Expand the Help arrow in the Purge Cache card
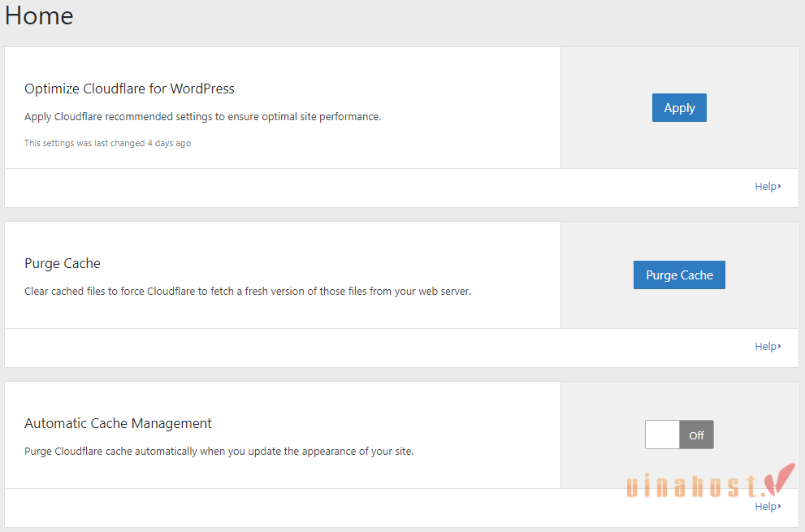This screenshot has width=805, height=532. coord(780,347)
